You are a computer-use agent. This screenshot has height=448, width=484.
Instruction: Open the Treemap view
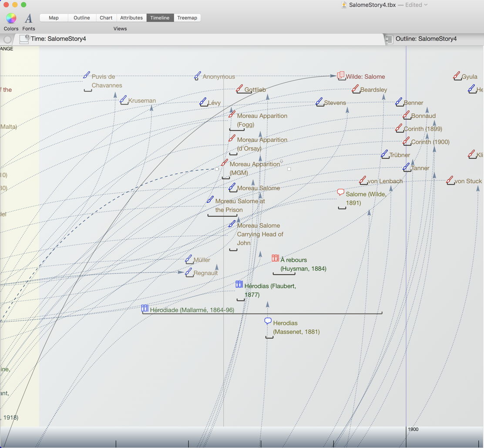click(187, 18)
